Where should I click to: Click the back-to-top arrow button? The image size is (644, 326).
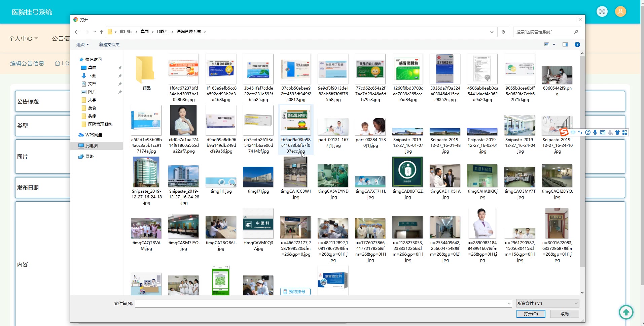pyautogui.click(x=626, y=312)
